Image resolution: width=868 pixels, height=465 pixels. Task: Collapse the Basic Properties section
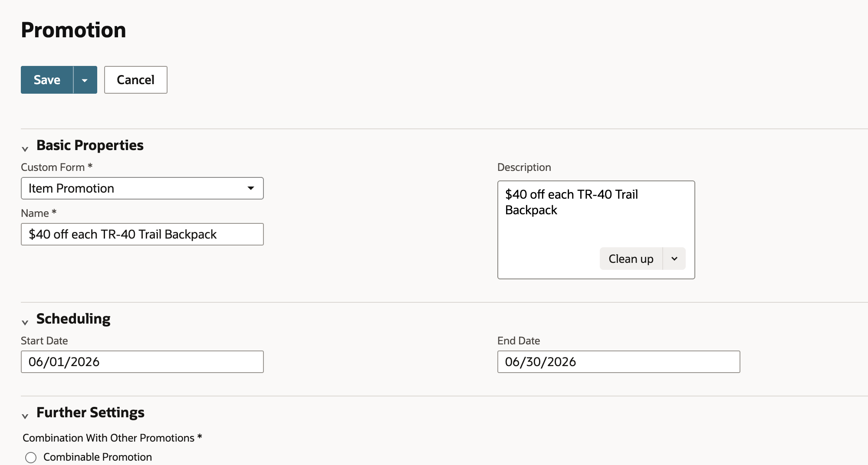click(x=25, y=149)
